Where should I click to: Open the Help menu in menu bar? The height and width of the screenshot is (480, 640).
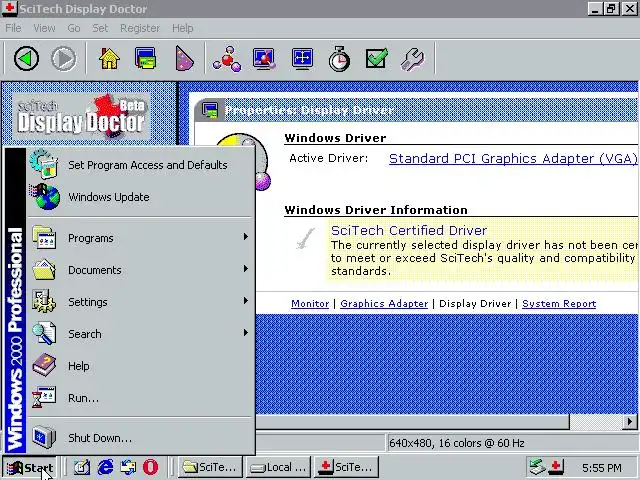[x=182, y=28]
